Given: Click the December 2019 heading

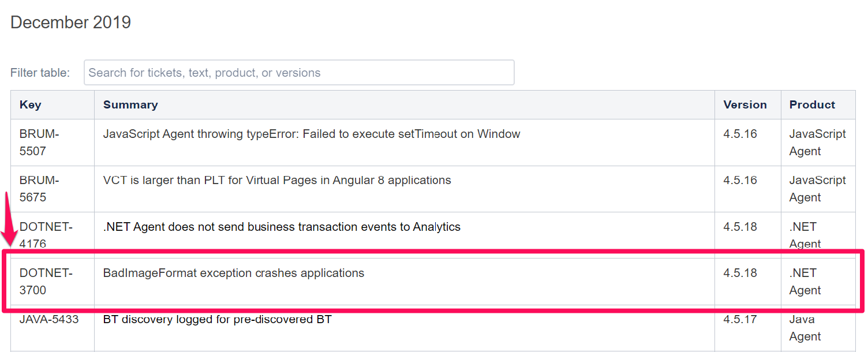Looking at the screenshot, I should pos(71,23).
